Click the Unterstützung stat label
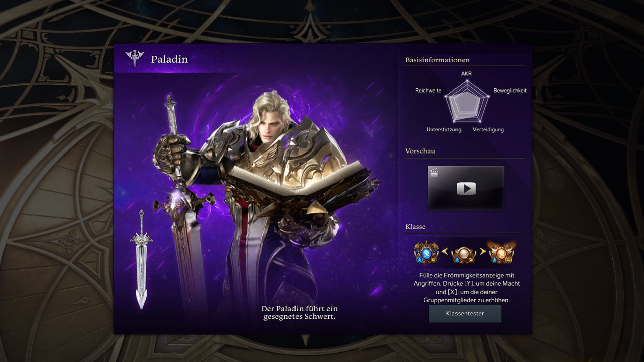Image resolution: width=644 pixels, height=362 pixels. pos(444,130)
